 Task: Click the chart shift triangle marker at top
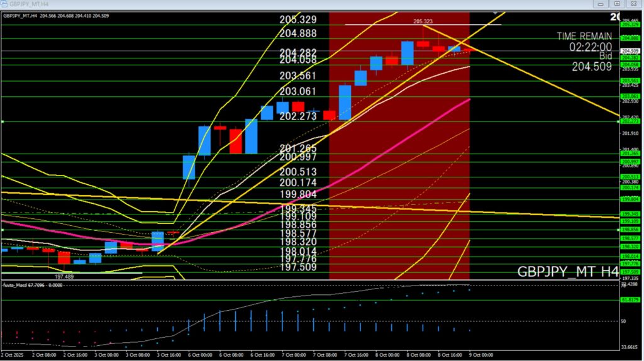point(496,12)
